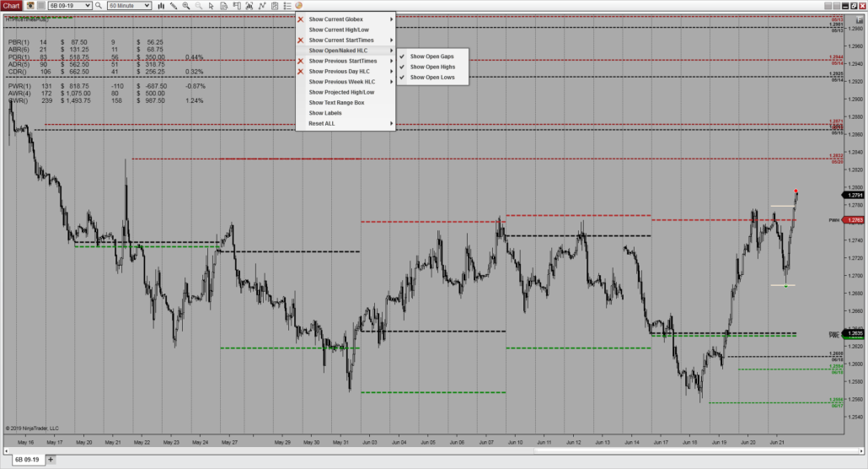Add a new tab with plus button
This screenshot has width=868, height=469.
click(x=51, y=459)
